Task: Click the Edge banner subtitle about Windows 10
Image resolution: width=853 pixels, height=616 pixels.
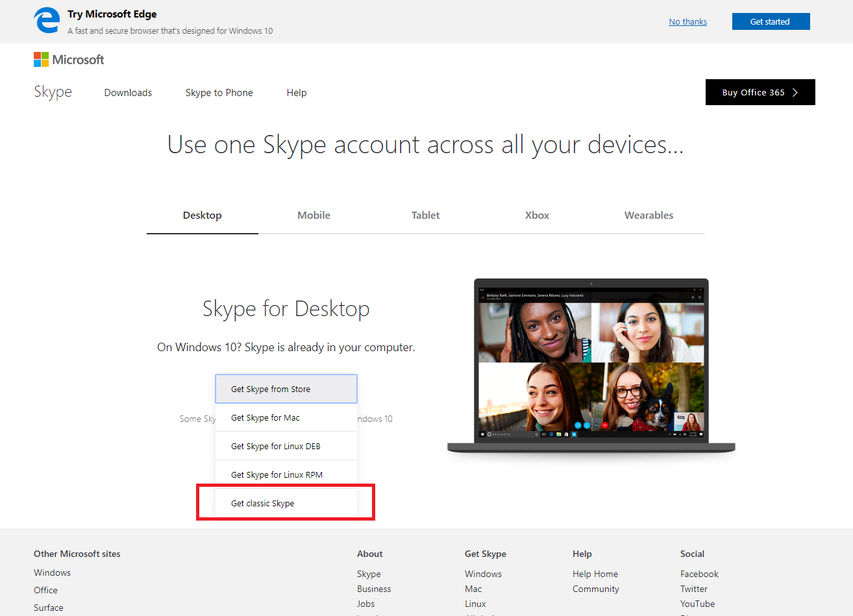Action: coord(170,31)
